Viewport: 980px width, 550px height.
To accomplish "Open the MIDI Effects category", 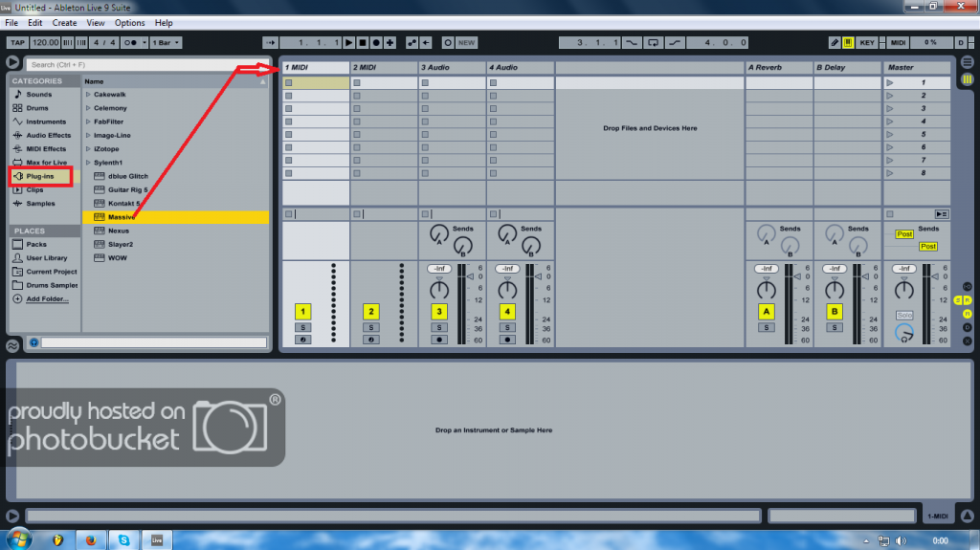I will pyautogui.click(x=46, y=149).
